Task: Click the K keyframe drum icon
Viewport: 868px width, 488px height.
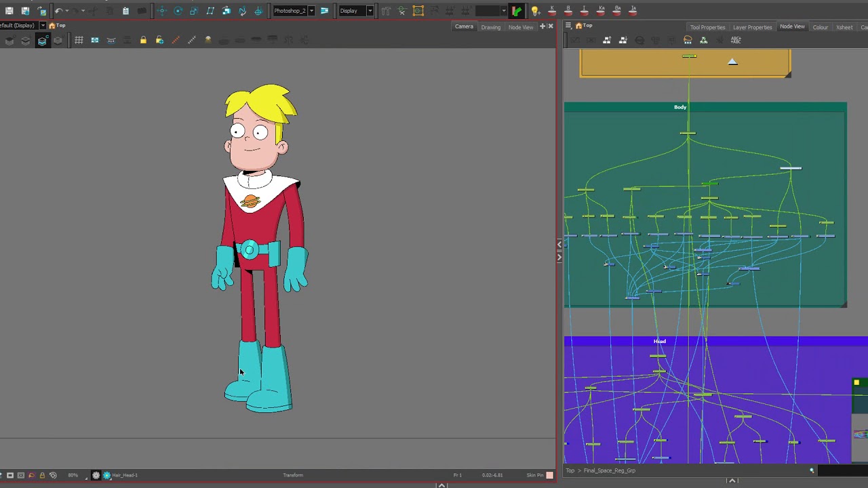Action: pyautogui.click(x=552, y=11)
